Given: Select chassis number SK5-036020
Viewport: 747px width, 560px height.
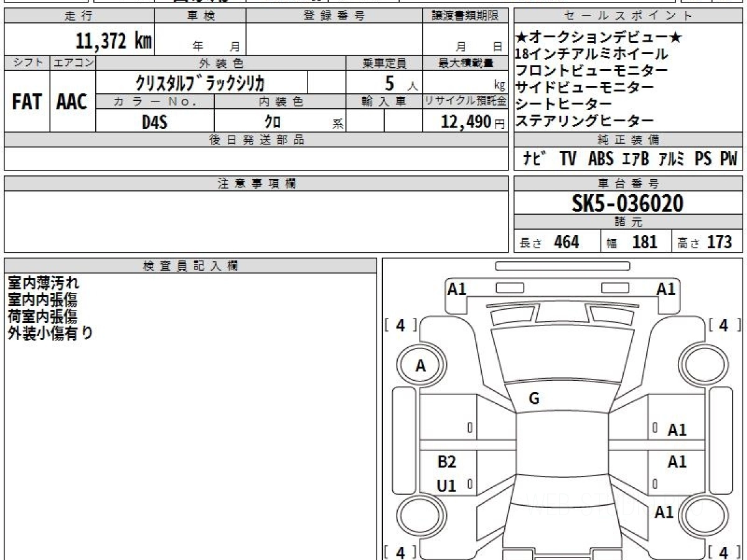Looking at the screenshot, I should [x=627, y=203].
